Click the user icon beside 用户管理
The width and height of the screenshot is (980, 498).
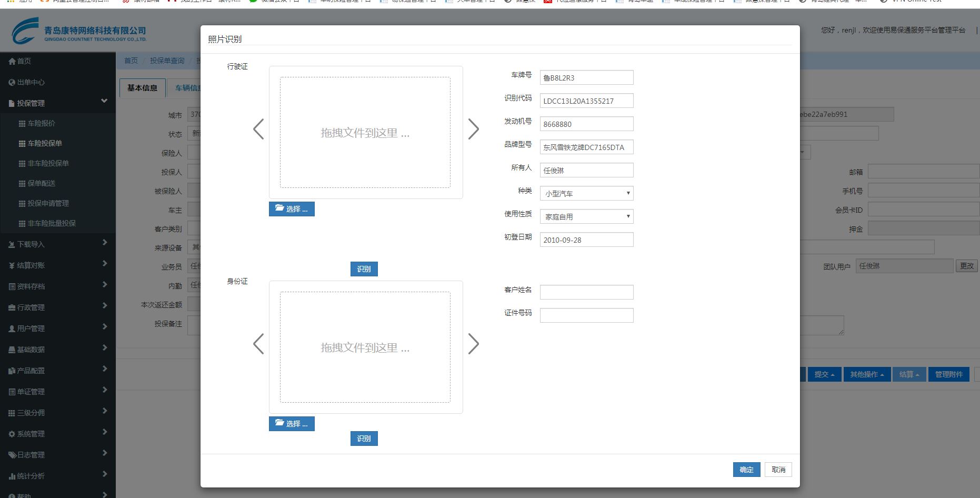(12, 328)
